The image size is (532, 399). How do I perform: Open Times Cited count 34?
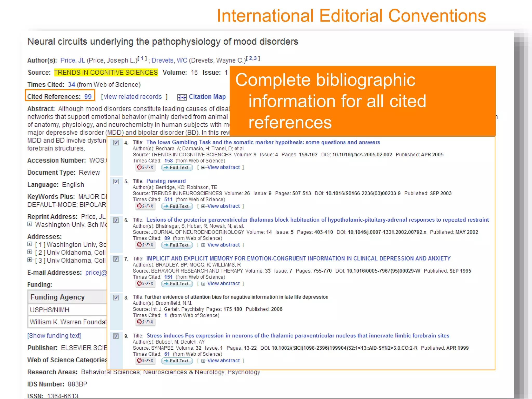click(x=71, y=85)
